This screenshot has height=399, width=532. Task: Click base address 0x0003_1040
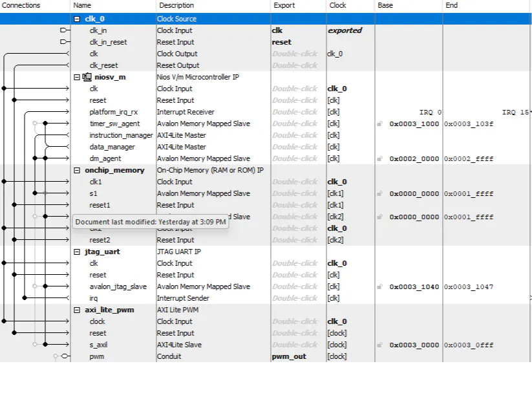tap(414, 286)
